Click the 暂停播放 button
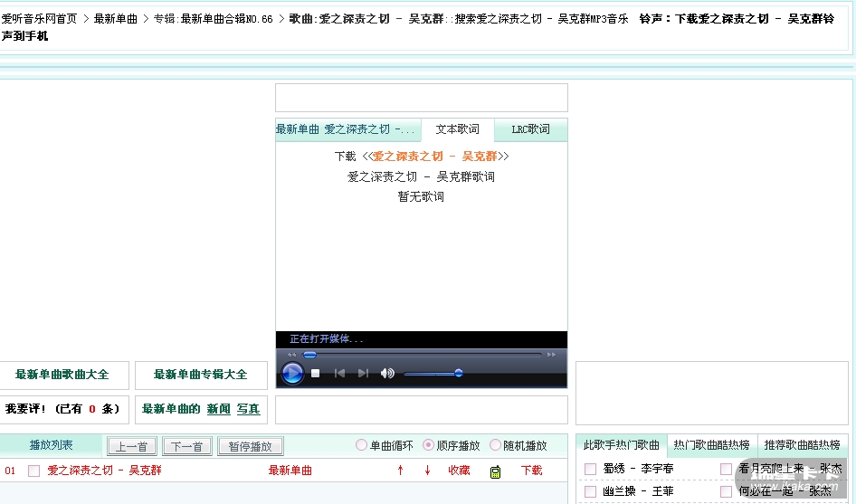This screenshot has height=504, width=856. pos(250,446)
